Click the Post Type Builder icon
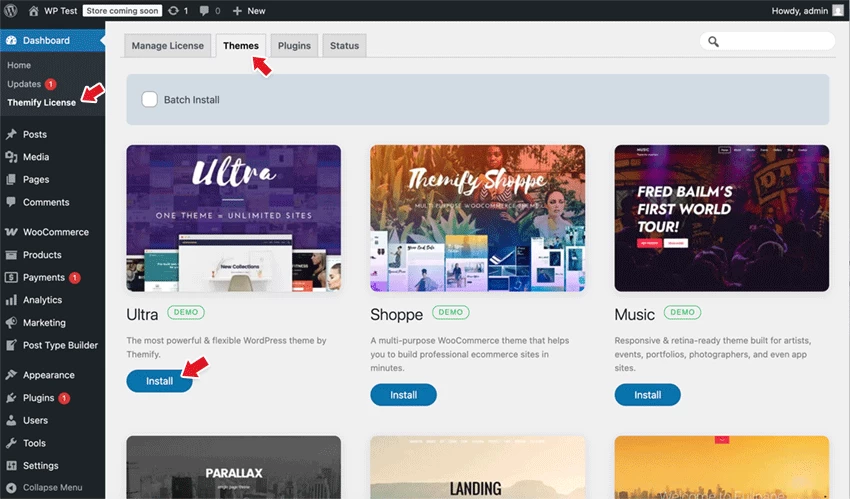The image size is (850, 499). click(11, 345)
